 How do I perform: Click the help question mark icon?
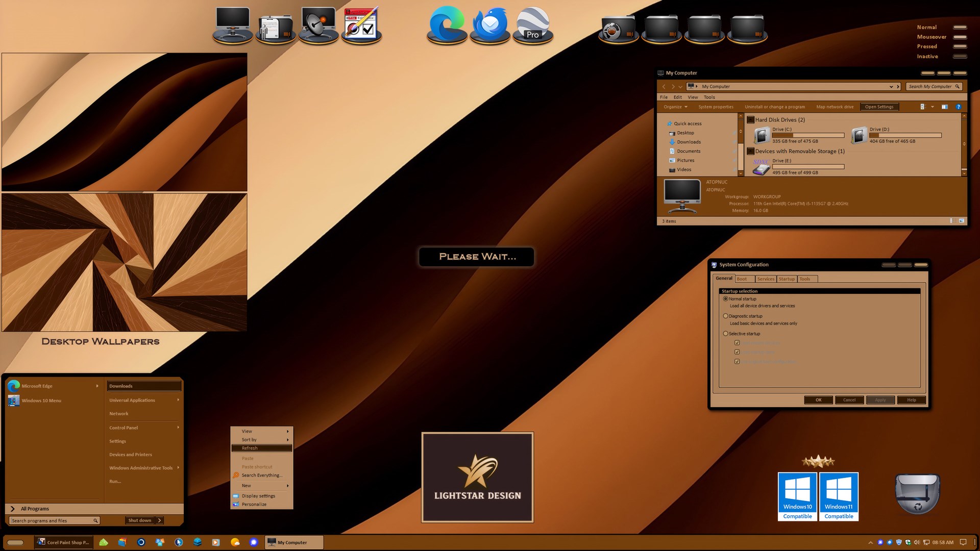point(958,107)
